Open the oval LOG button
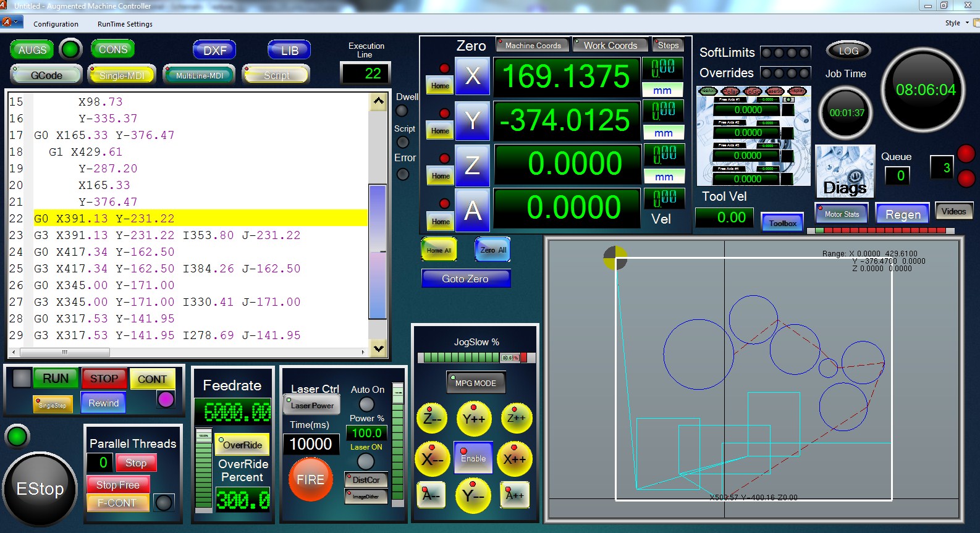 pos(848,51)
